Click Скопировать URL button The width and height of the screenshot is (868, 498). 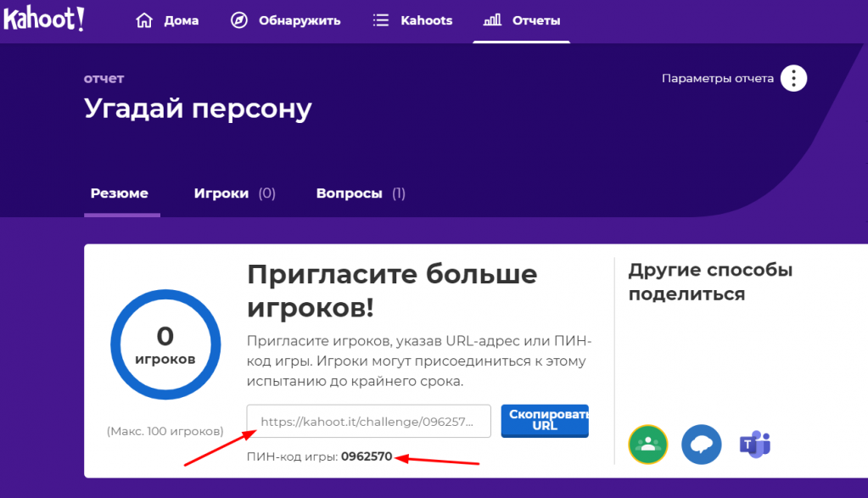point(545,421)
